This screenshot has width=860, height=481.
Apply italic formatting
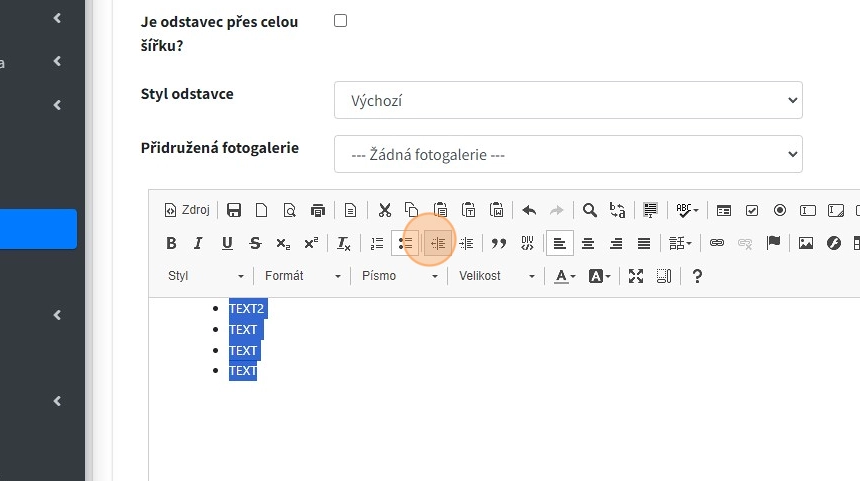[x=198, y=243]
